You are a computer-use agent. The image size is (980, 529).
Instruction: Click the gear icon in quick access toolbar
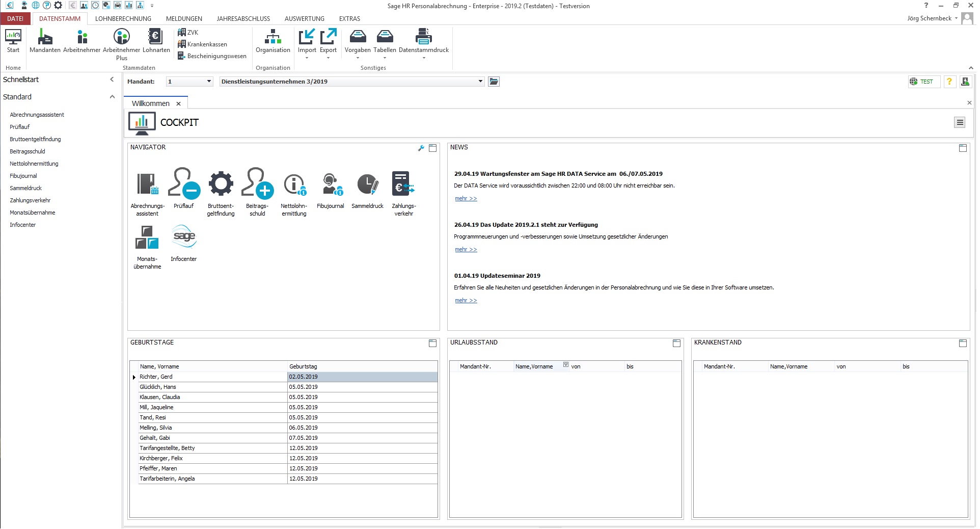58,6
